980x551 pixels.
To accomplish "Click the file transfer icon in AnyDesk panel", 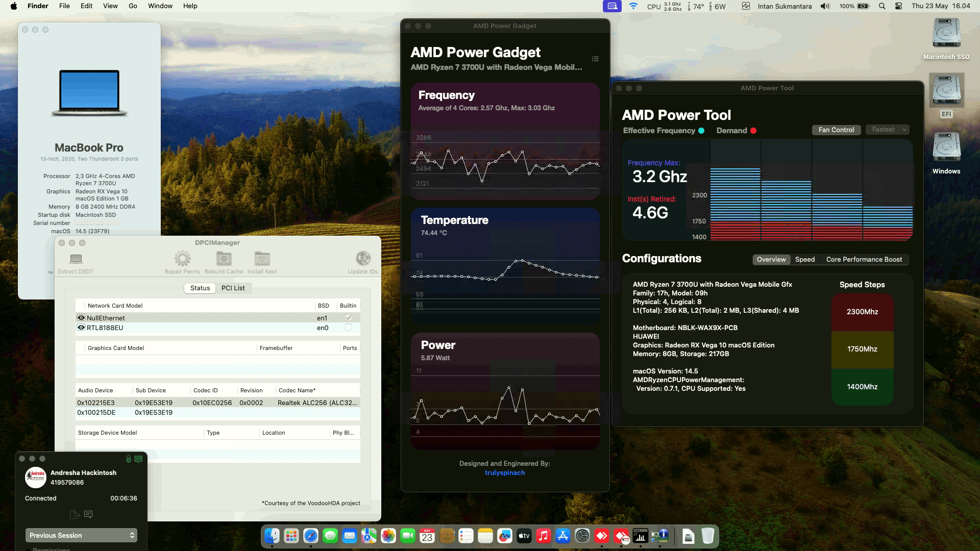I will click(x=75, y=514).
